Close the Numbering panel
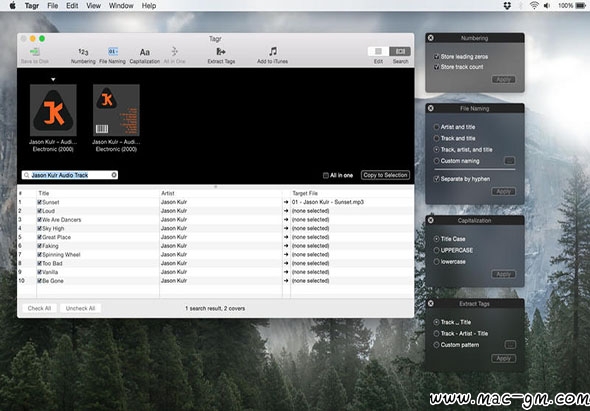The width and height of the screenshot is (590, 411). (431, 38)
